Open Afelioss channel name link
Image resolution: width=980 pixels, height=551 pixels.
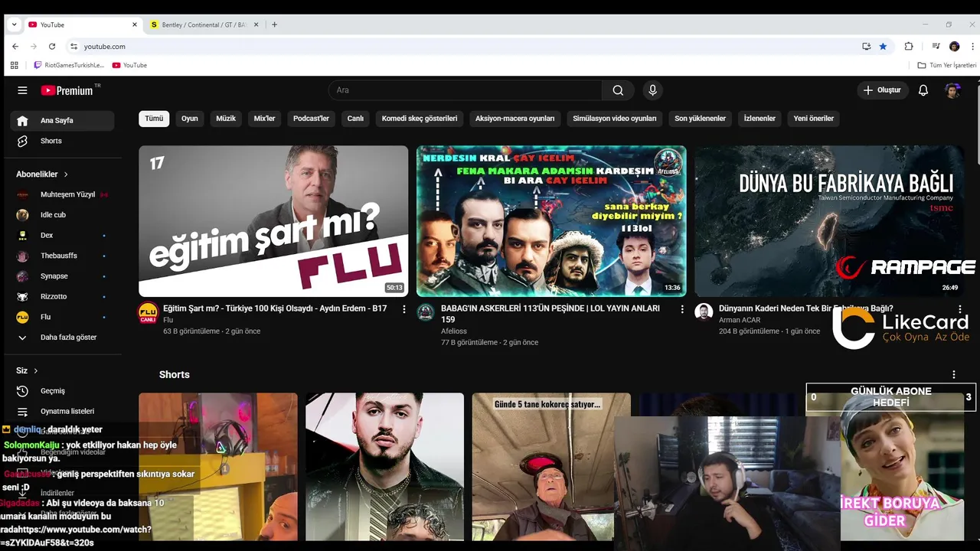(x=454, y=331)
